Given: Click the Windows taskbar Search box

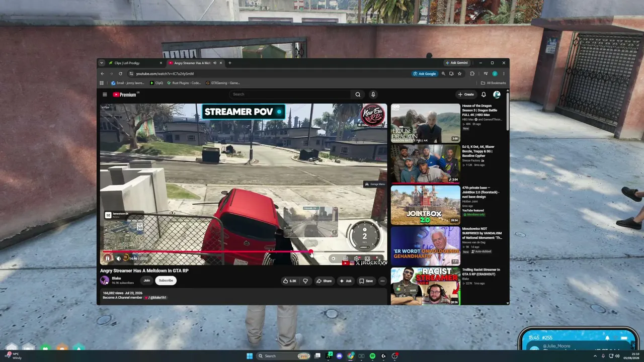Looking at the screenshot, I should click(283, 356).
